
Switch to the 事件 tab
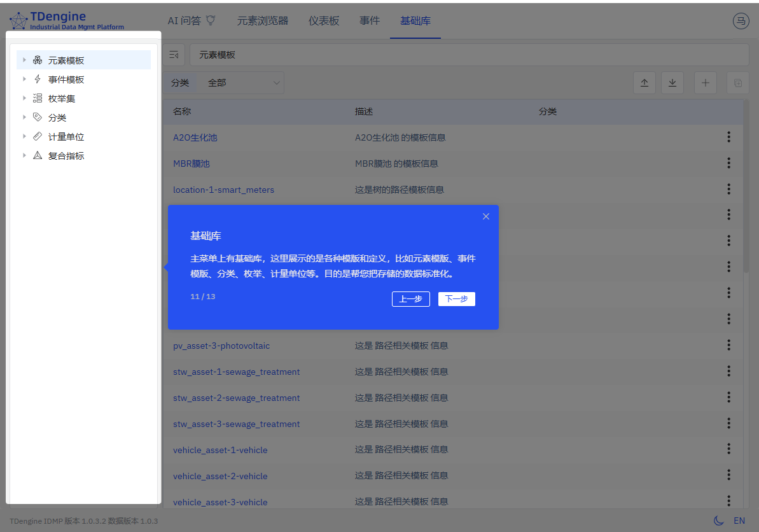coord(370,21)
